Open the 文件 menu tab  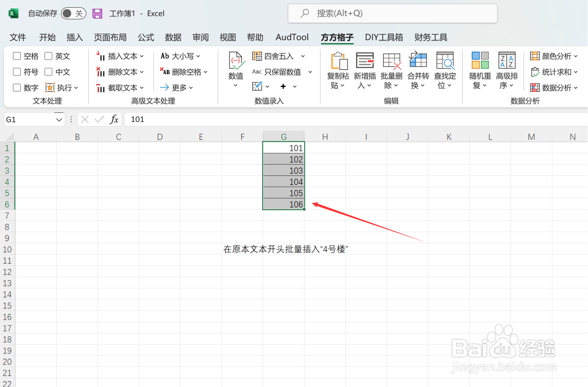tap(18, 37)
